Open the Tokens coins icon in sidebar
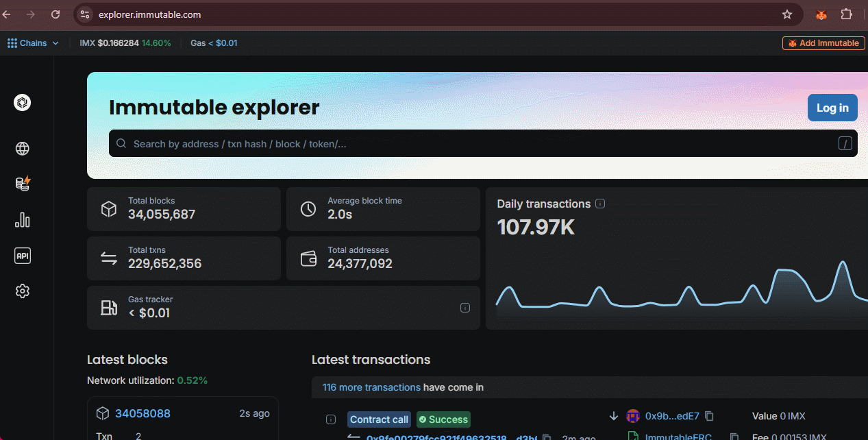Viewport: 868px width, 440px height. pyautogui.click(x=23, y=184)
